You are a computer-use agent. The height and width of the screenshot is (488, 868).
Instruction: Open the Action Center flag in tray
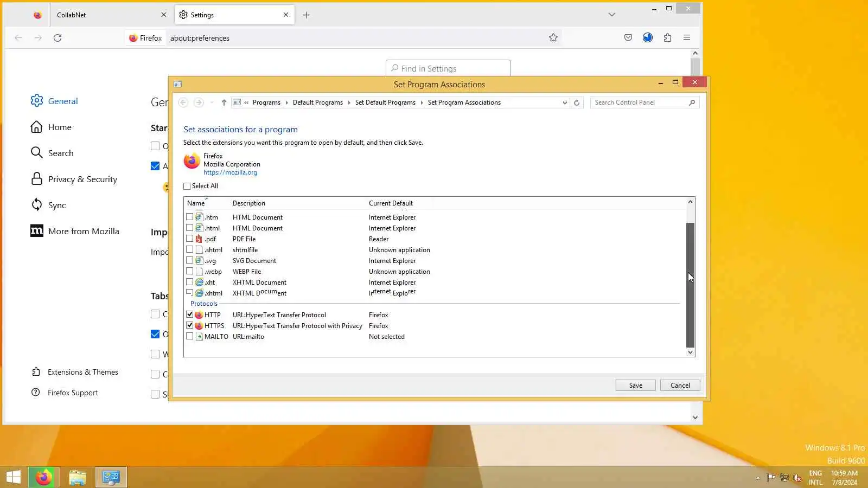[x=771, y=478]
